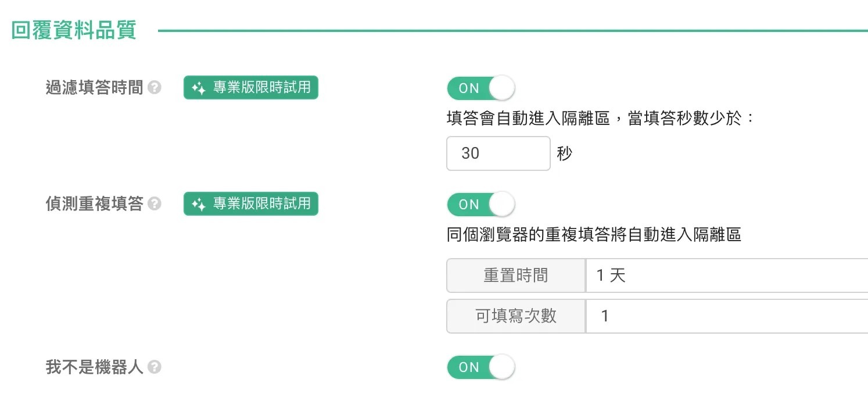868x415 pixels.
Task: Open help icon beside 我不是機器人
Action: [154, 367]
